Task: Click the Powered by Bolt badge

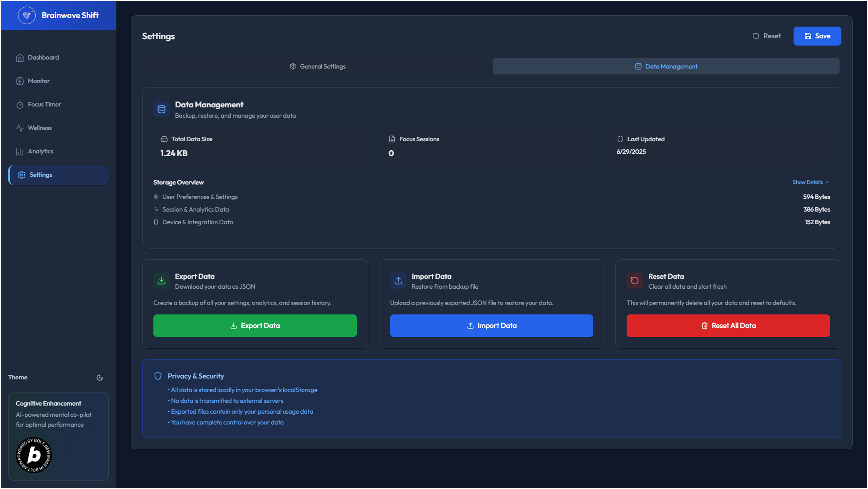Action: pyautogui.click(x=34, y=455)
